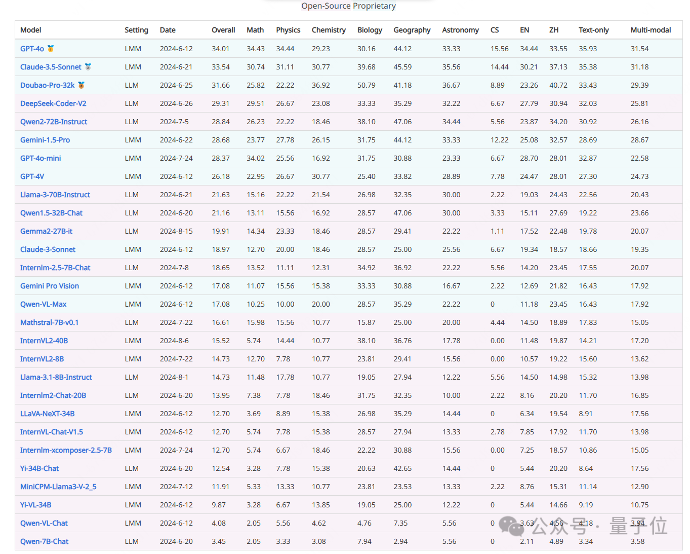Sort by the Physics column header

click(x=288, y=30)
